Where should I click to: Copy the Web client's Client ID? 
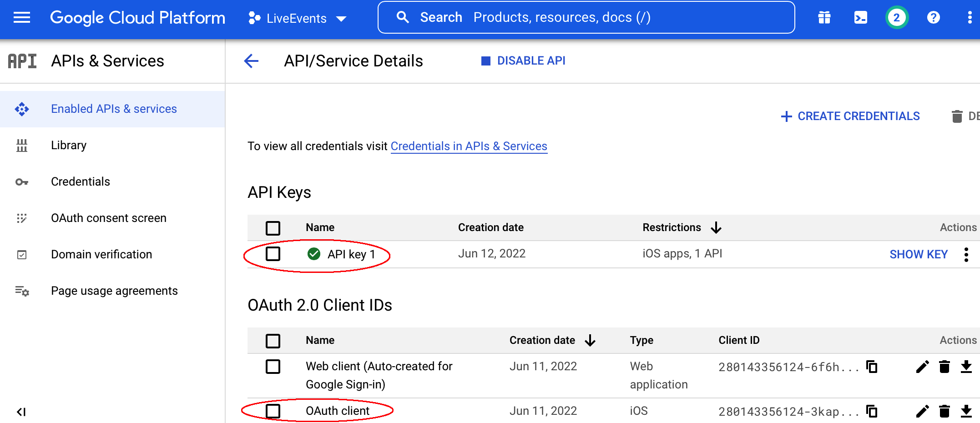[872, 367]
